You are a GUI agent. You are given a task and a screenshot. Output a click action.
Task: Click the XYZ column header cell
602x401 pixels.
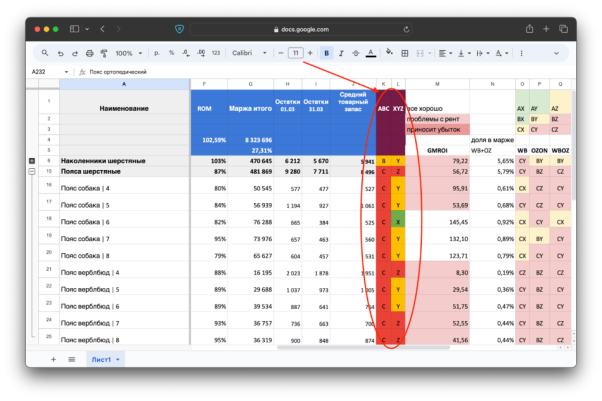tap(398, 109)
